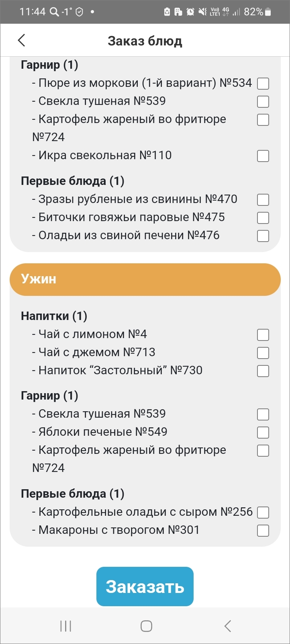Tick Биточки говяжьи паровые №475 checkbox
This screenshot has width=290, height=644.
click(x=263, y=218)
